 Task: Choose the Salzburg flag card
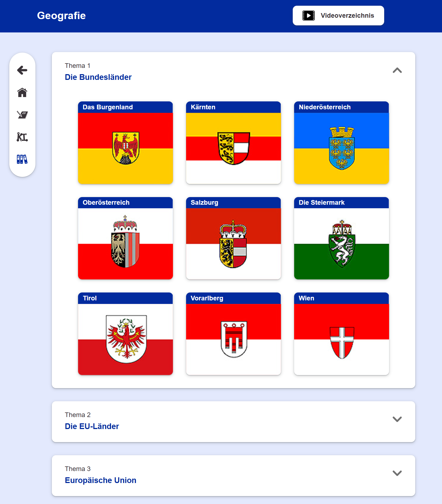(233, 238)
